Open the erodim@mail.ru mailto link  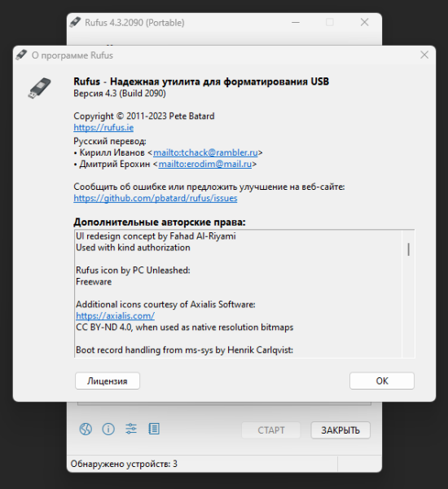[x=204, y=164]
